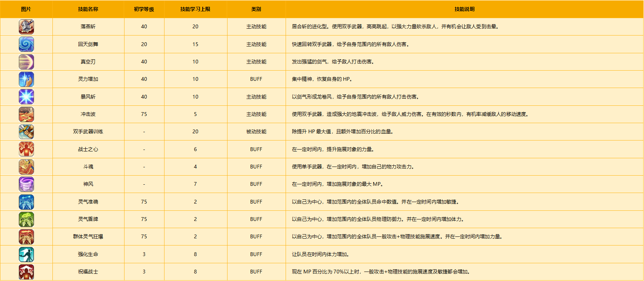Select the 技能学习上限 column header

pos(195,9)
